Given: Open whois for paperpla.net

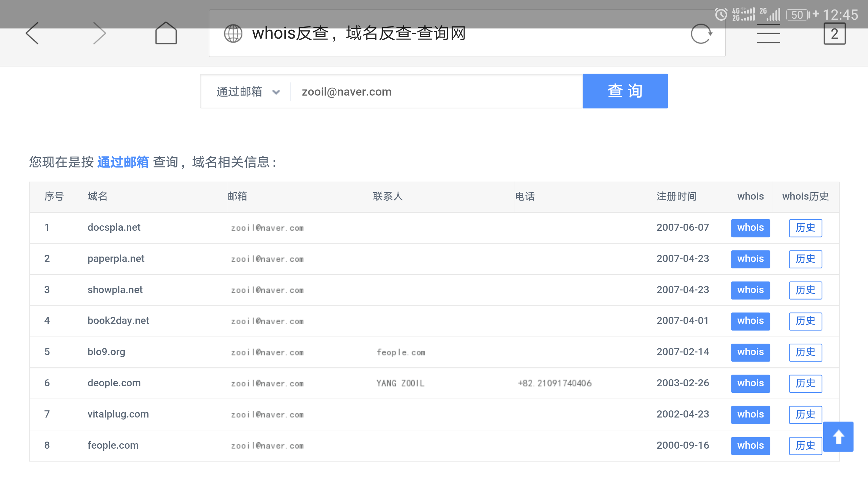Looking at the screenshot, I should click(750, 259).
